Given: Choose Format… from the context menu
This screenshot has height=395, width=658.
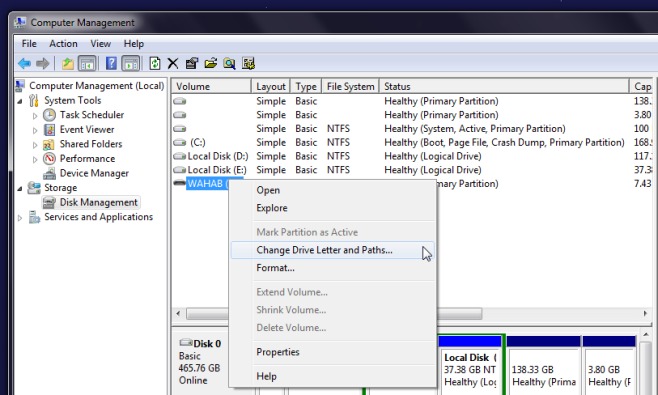Looking at the screenshot, I should click(x=332, y=268).
